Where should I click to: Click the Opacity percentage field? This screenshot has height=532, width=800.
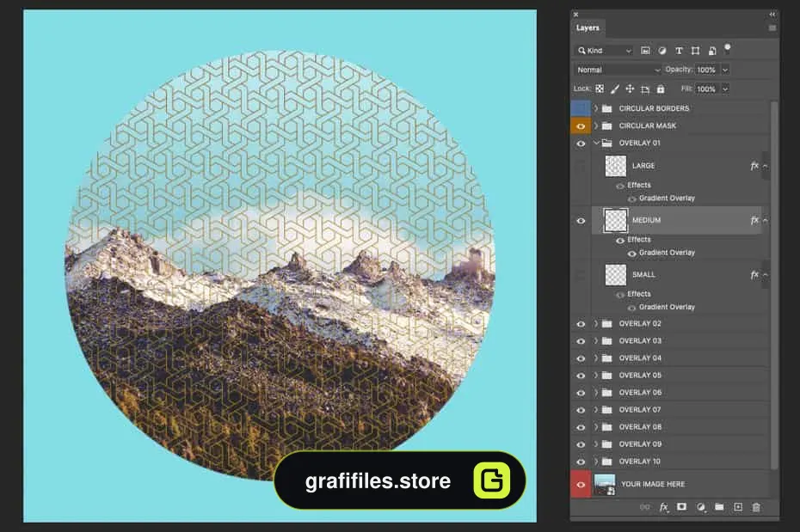707,70
